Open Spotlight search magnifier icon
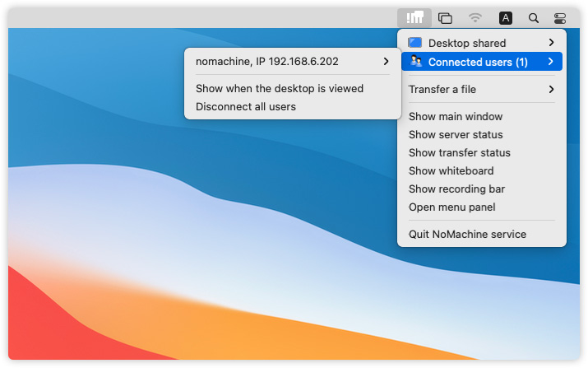 (534, 17)
